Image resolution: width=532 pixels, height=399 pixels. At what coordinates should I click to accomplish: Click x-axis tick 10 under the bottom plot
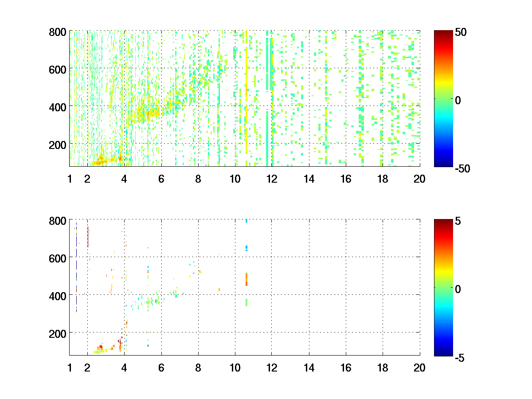(x=235, y=368)
